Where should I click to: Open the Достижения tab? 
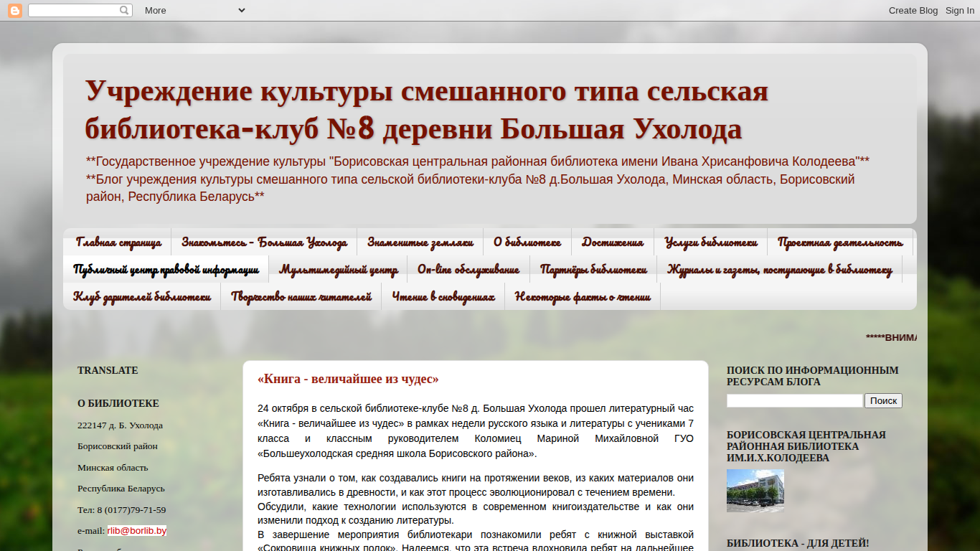pyautogui.click(x=612, y=242)
